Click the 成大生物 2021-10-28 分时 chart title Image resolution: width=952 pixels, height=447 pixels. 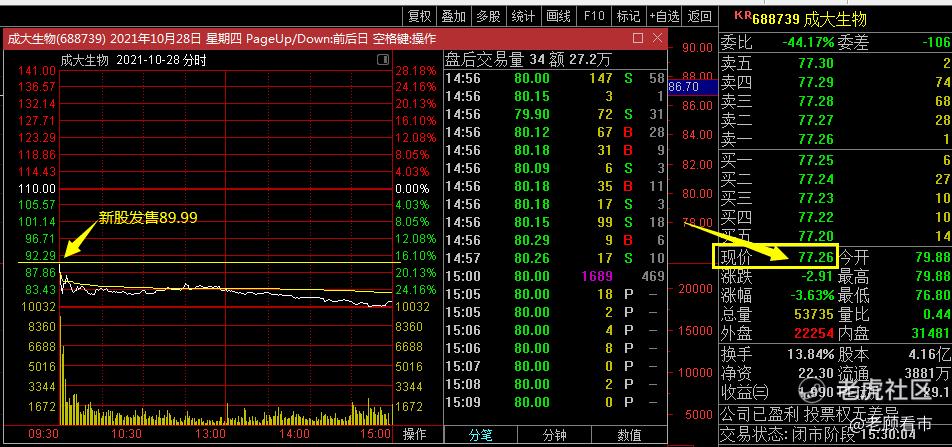pyautogui.click(x=133, y=60)
